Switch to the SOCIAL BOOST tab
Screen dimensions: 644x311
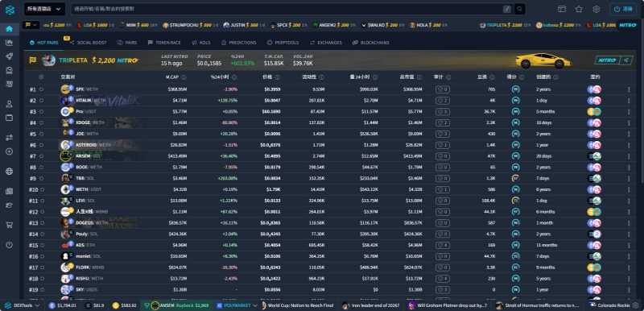89,43
